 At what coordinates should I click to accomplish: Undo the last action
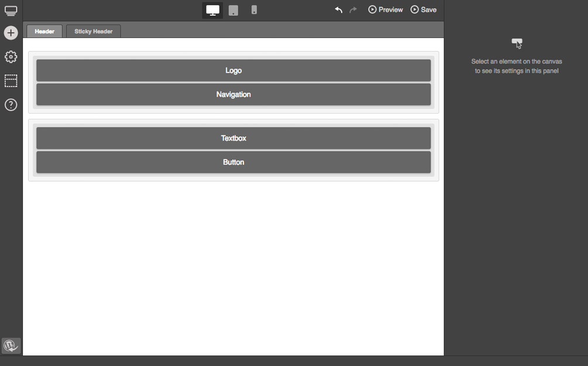(x=338, y=10)
